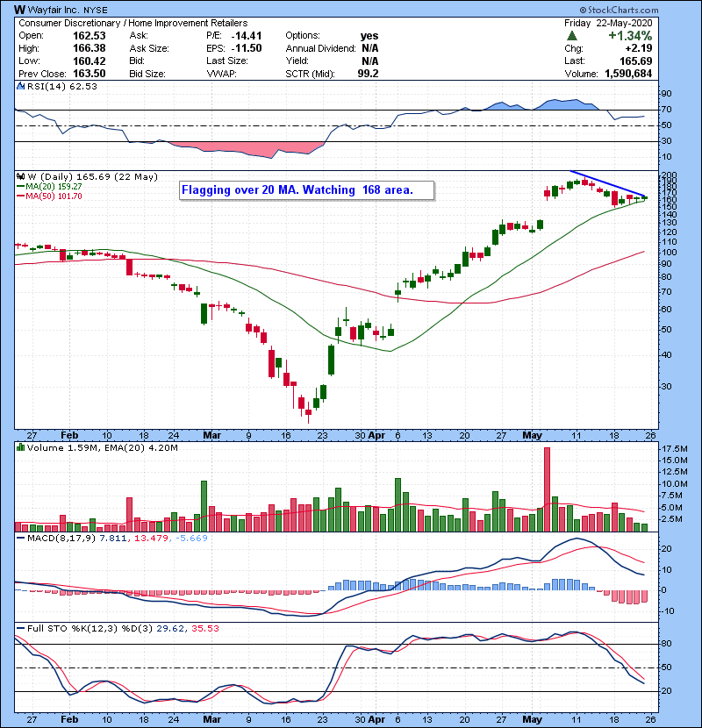Screen dimensions: 702x728
Task: Click the Mar label on price chart axis
Action: [211, 436]
